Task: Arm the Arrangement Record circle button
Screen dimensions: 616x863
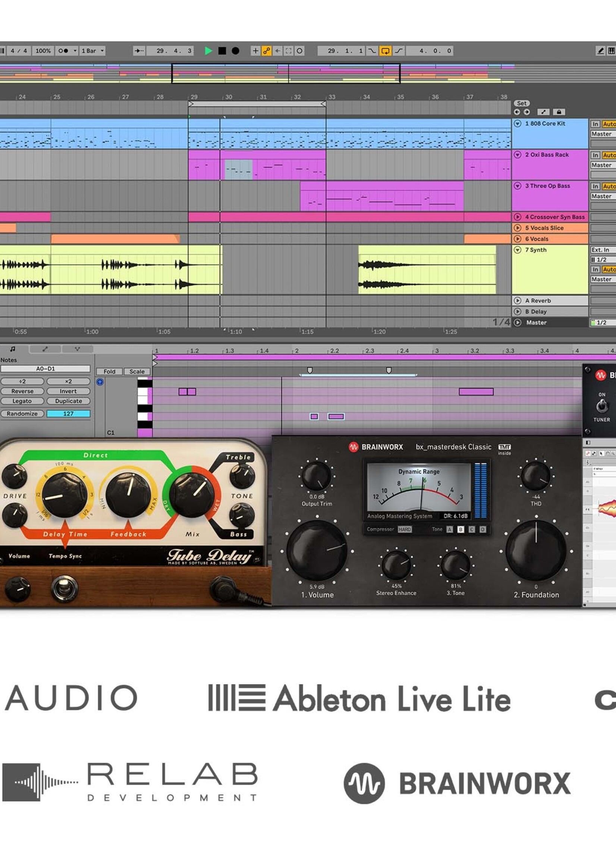Action: [x=236, y=50]
